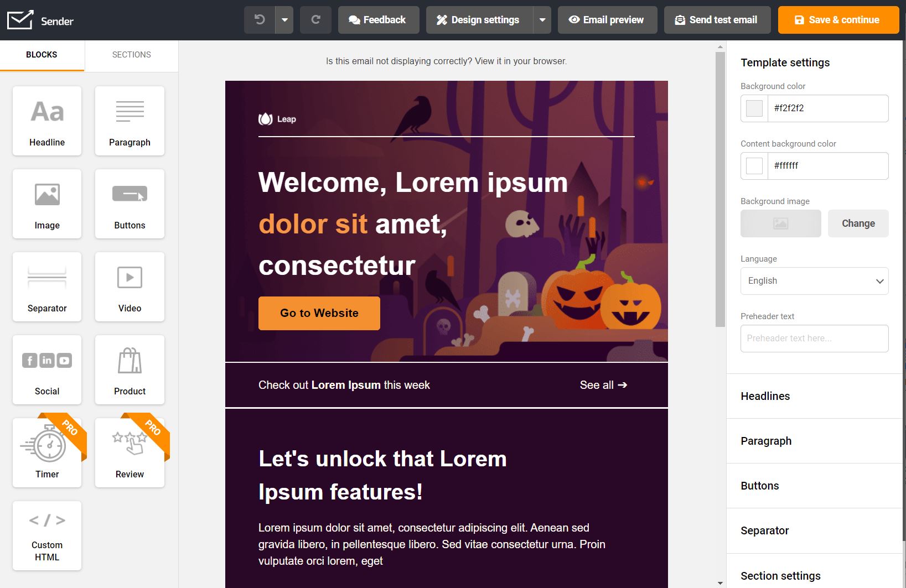Screen dimensions: 906x588
Task: Open Email preview
Action: pyautogui.click(x=607, y=20)
